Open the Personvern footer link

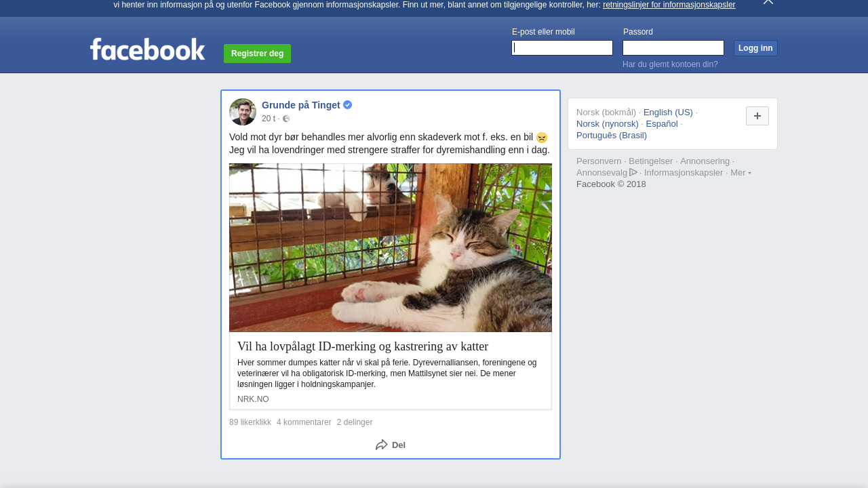599,161
